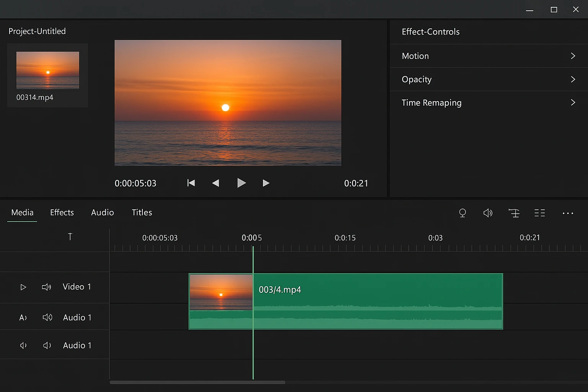Viewport: 588px width, 392px height.
Task: Click the horizontal timeline scrollbar
Action: pos(198,382)
